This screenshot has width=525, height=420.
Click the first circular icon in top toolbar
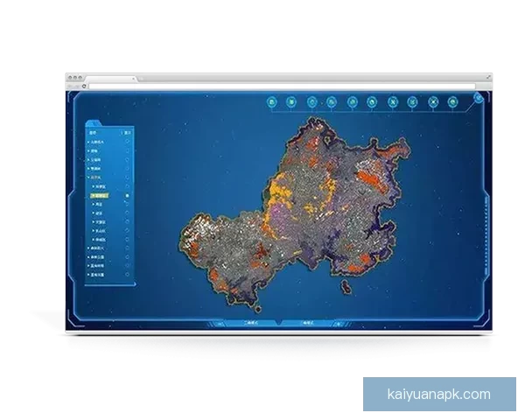point(272,102)
